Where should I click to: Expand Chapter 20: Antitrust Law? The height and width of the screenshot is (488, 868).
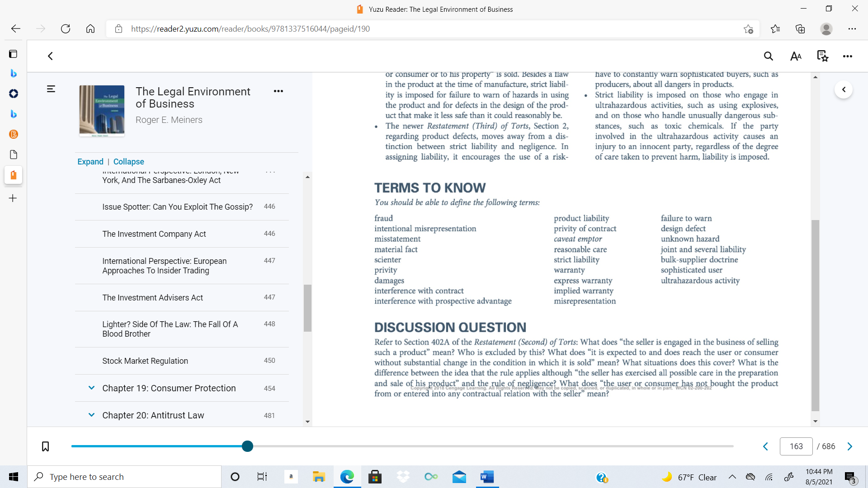pos(91,415)
